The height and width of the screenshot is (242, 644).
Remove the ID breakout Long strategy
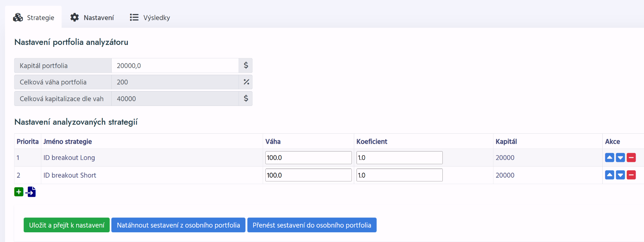[x=631, y=158]
